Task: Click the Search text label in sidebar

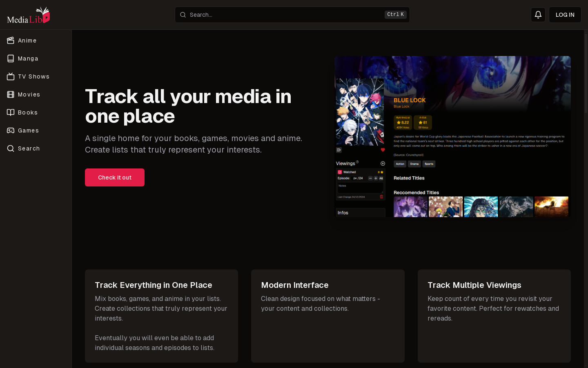Action: [x=29, y=148]
